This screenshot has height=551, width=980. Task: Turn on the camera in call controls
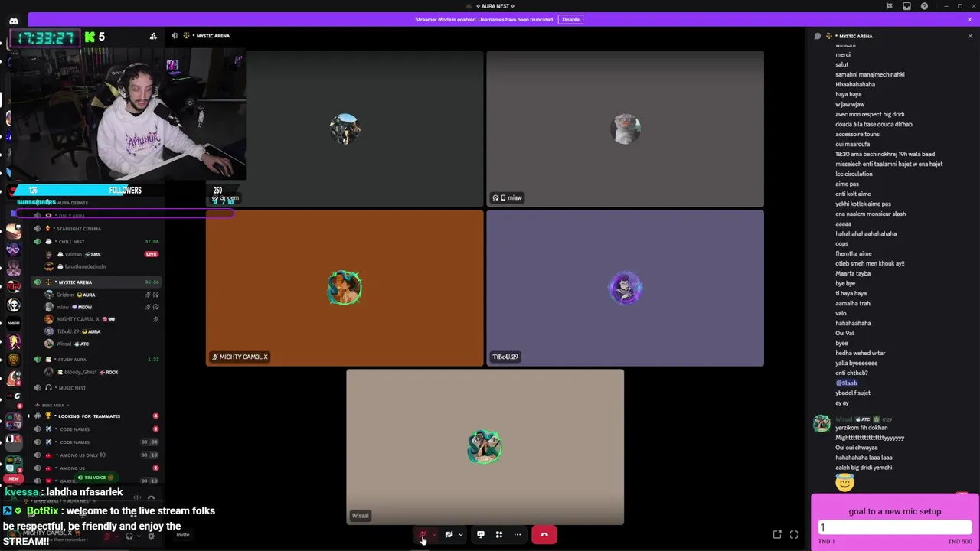point(449,535)
